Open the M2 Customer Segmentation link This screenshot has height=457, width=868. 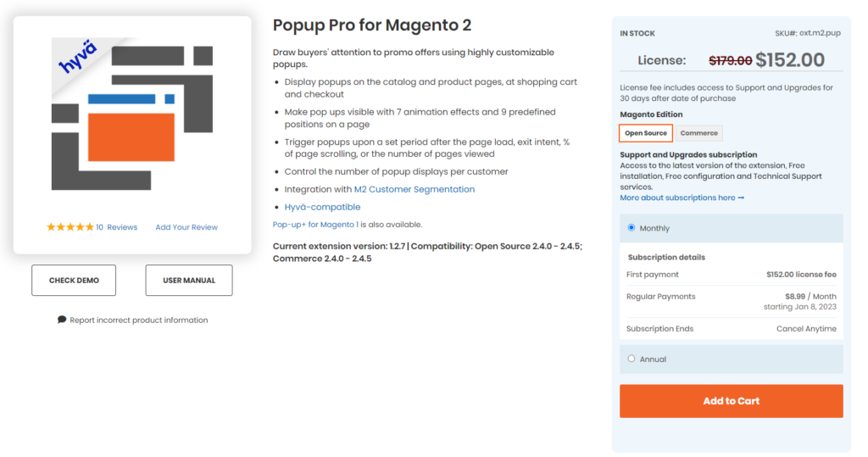click(415, 189)
